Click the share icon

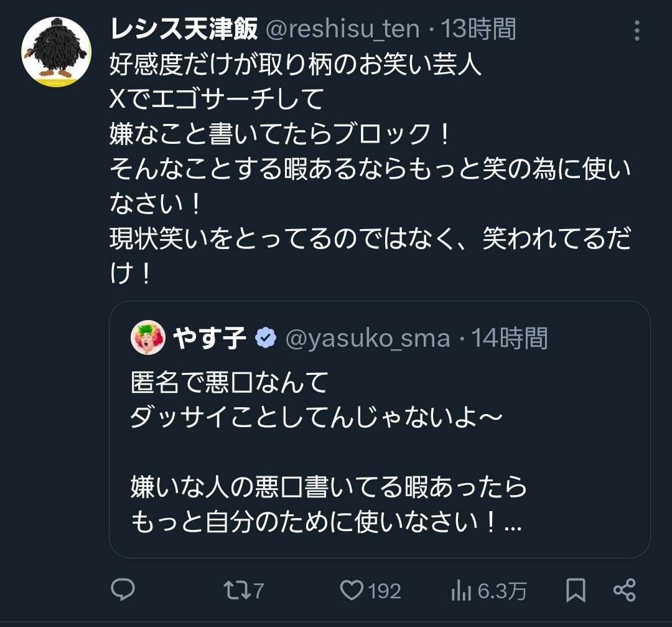pos(624,590)
